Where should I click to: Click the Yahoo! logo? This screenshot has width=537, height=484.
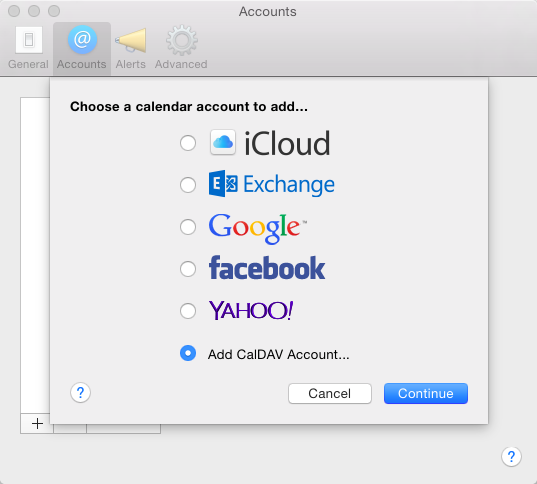(251, 310)
